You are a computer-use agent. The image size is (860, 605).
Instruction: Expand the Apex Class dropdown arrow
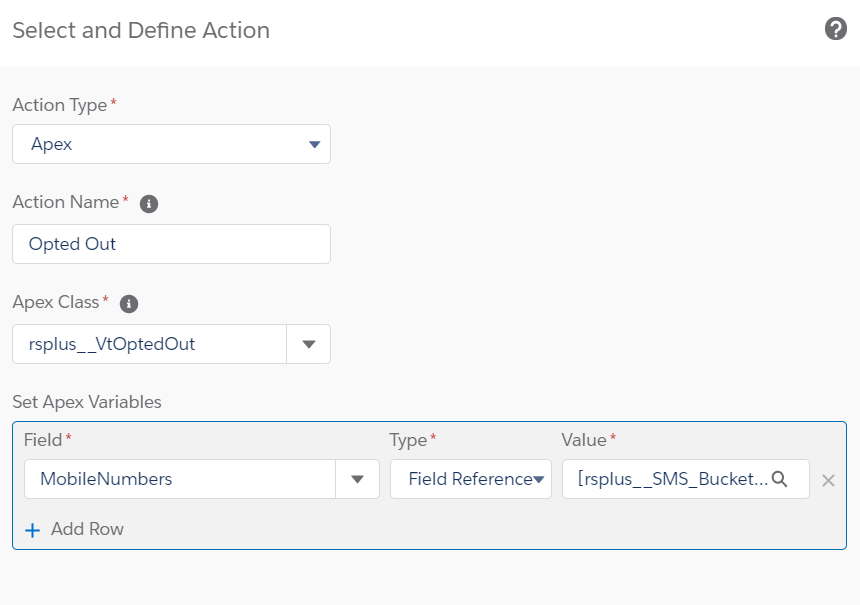(x=308, y=344)
